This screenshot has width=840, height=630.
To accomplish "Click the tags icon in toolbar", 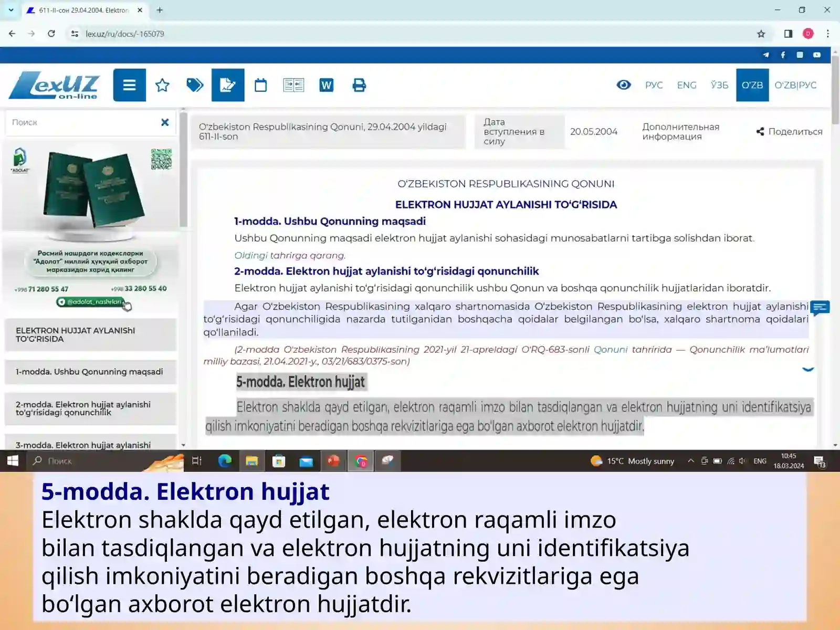I will pyautogui.click(x=195, y=85).
